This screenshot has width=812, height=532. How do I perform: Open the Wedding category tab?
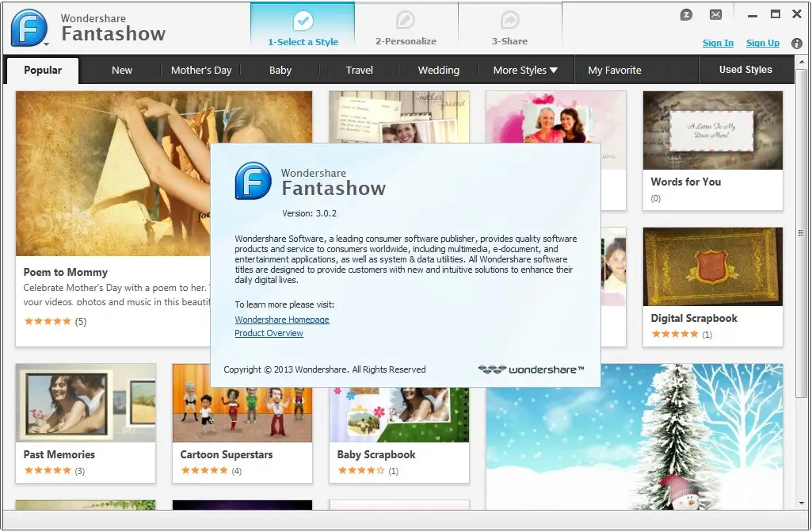[x=439, y=70]
